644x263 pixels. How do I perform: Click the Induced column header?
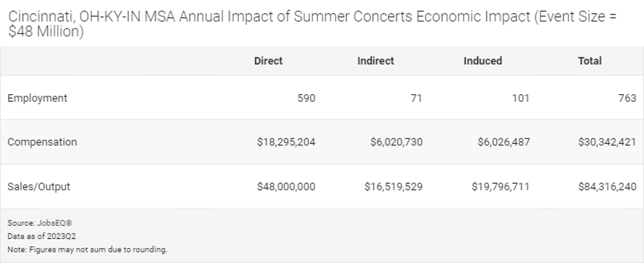[x=482, y=61]
